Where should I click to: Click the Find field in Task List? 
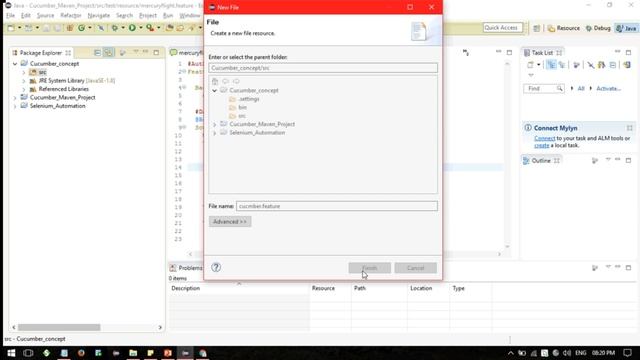coord(544,89)
